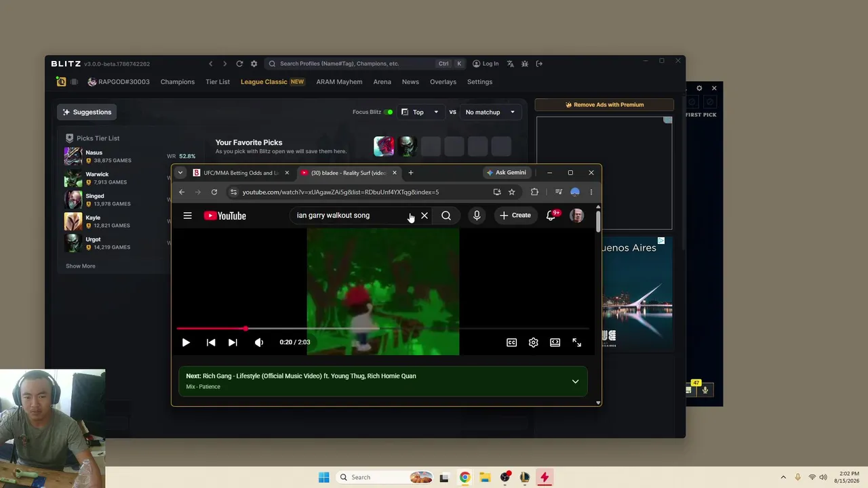This screenshot has width=868, height=488.
Task: Refresh the Blitz app
Action: pos(239,64)
